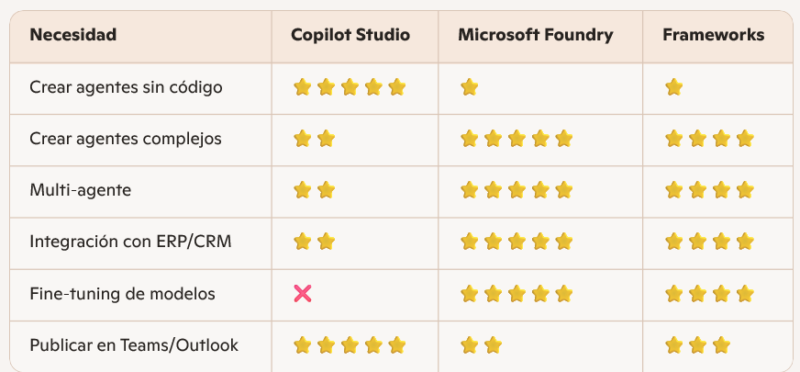Select the Copilot Studio column header
This screenshot has width=800, height=372.
[351, 35]
